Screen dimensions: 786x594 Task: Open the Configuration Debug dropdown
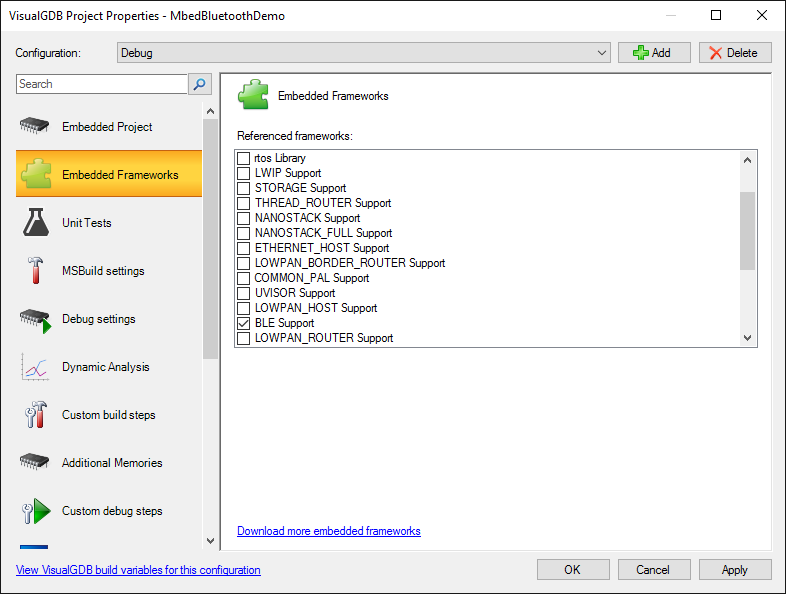coord(364,53)
